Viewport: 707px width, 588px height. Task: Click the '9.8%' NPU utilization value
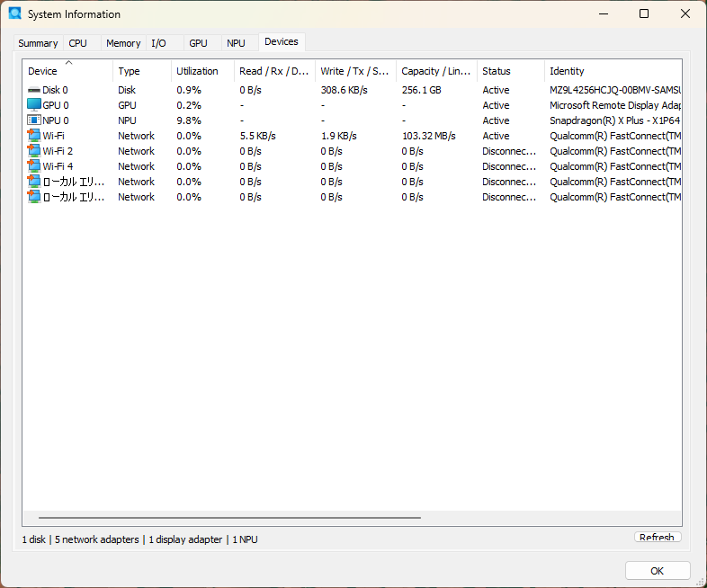[x=189, y=120]
